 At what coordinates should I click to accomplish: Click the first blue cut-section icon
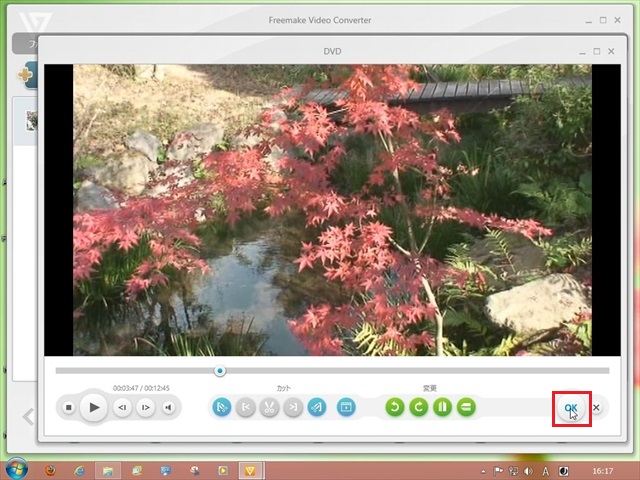click(x=222, y=407)
